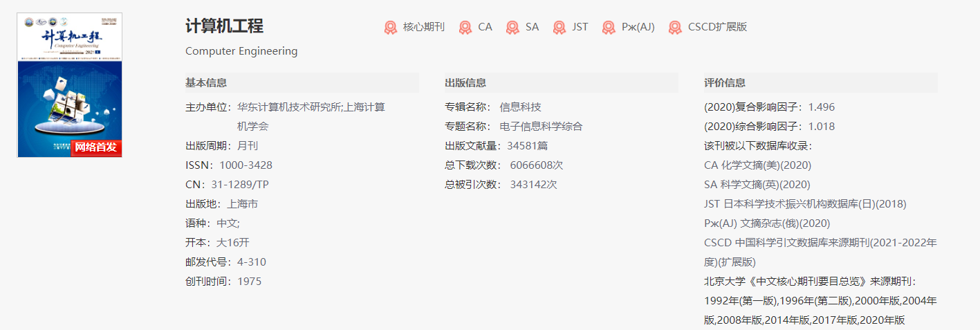This screenshot has width=980, height=330.
Task: Click the 网络首发 red badge on cover
Action: click(96, 147)
